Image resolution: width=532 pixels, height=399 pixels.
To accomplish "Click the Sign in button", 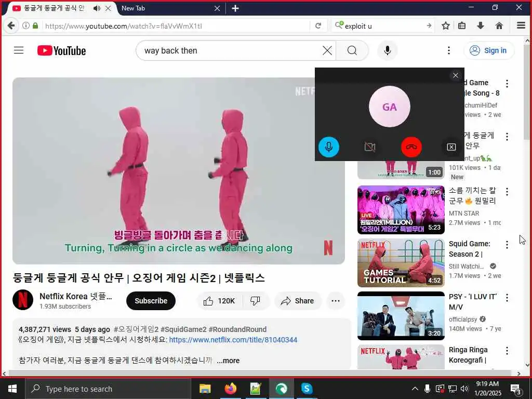I will 488,50.
